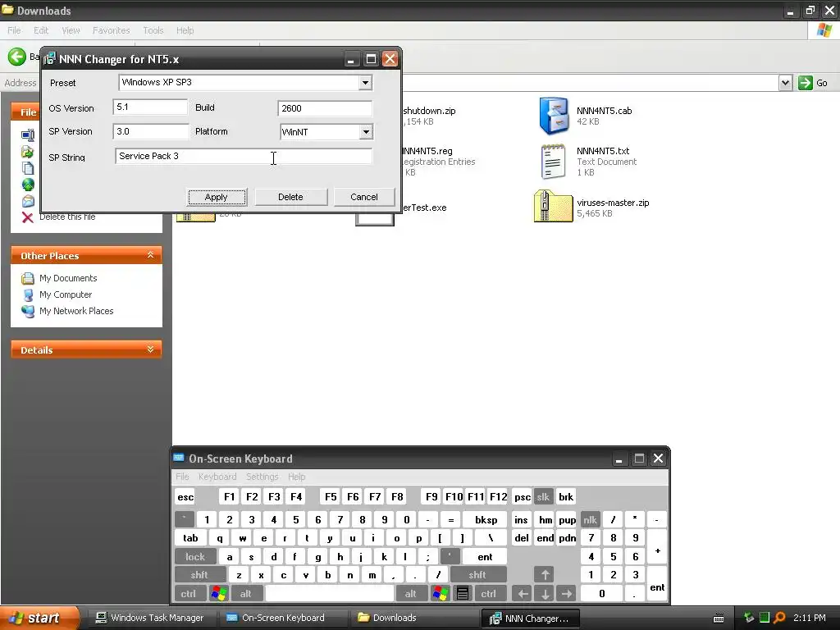Click the magnifier icon in system tray
840x630 pixels.
tap(780, 618)
